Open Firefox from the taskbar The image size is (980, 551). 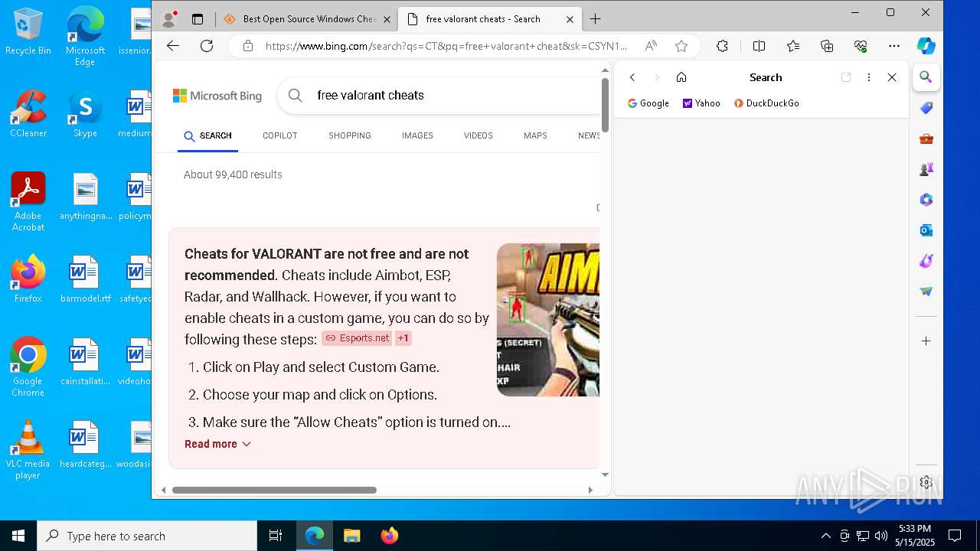(389, 536)
